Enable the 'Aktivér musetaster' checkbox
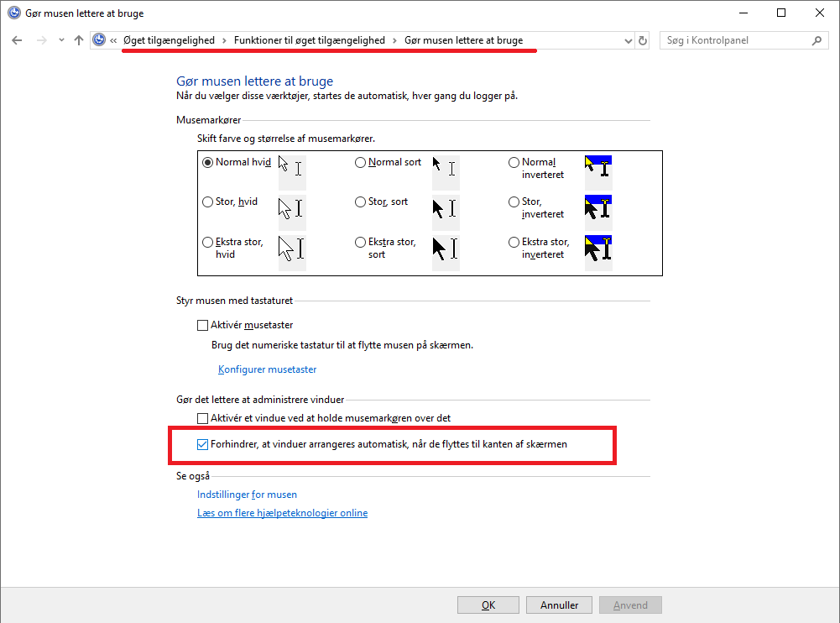The width and height of the screenshot is (840, 623). pyautogui.click(x=202, y=325)
